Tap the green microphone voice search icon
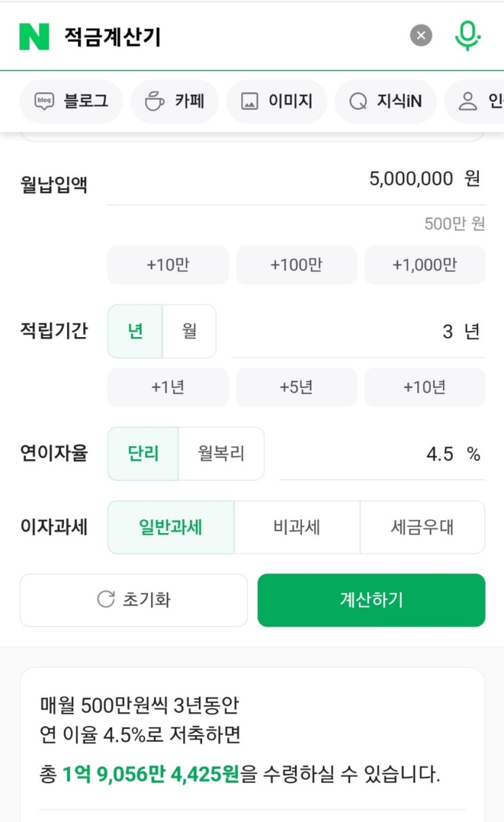 [467, 35]
